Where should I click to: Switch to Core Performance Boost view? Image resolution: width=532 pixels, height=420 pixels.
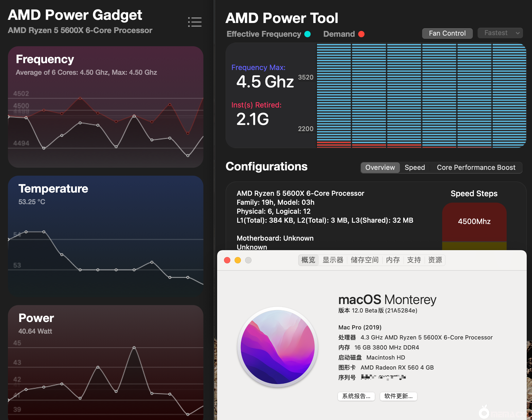tap(476, 167)
